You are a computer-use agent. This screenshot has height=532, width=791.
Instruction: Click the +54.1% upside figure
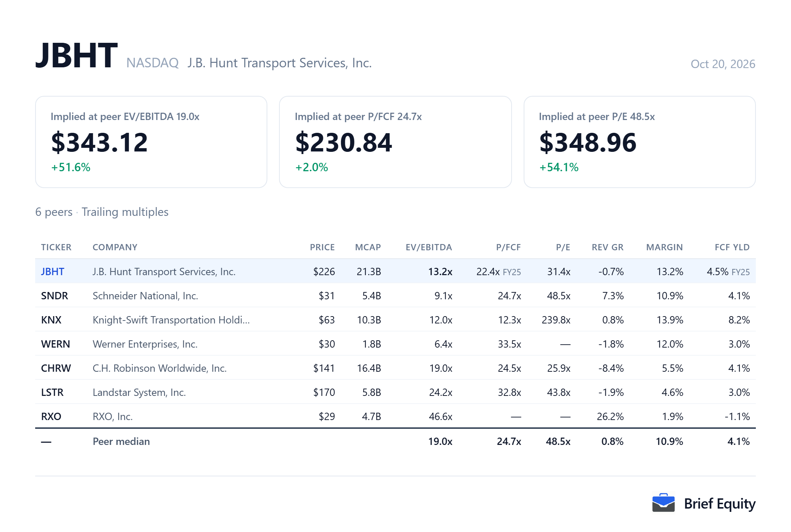click(559, 167)
